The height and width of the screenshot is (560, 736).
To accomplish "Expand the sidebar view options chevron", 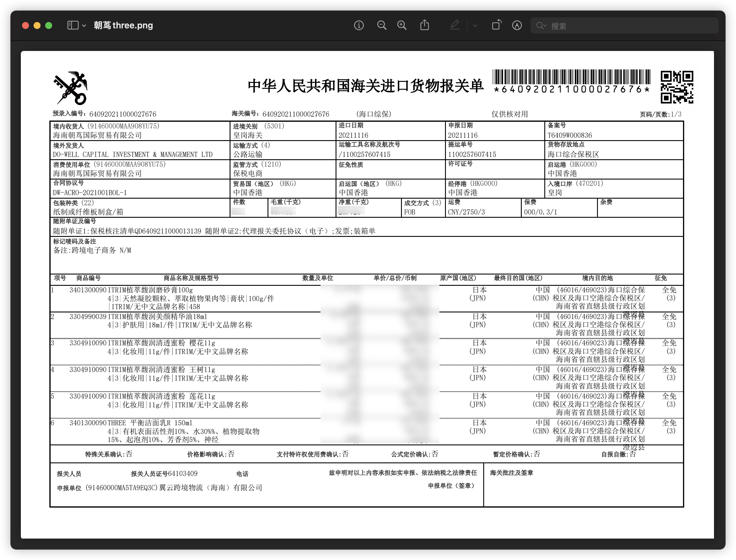I will [x=84, y=26].
